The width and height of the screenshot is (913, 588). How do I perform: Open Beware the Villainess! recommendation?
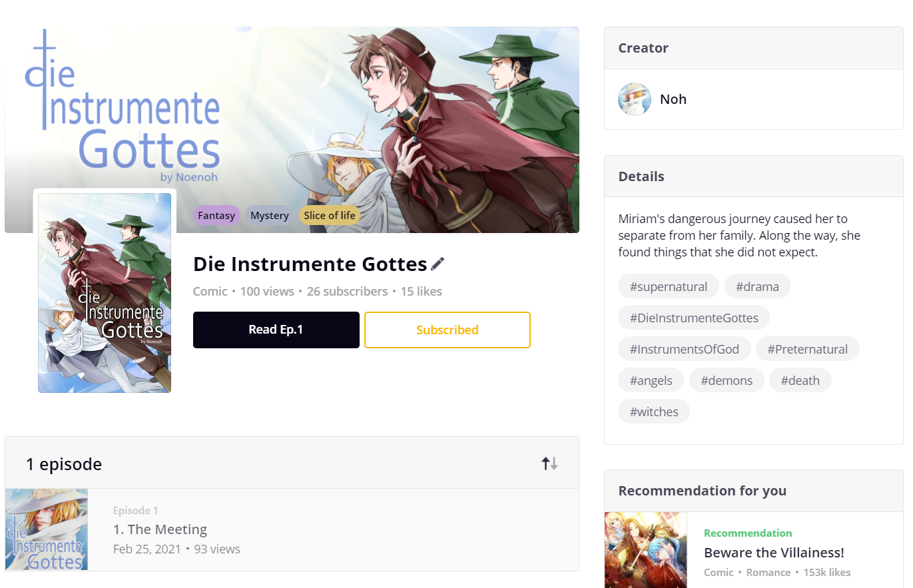click(773, 553)
